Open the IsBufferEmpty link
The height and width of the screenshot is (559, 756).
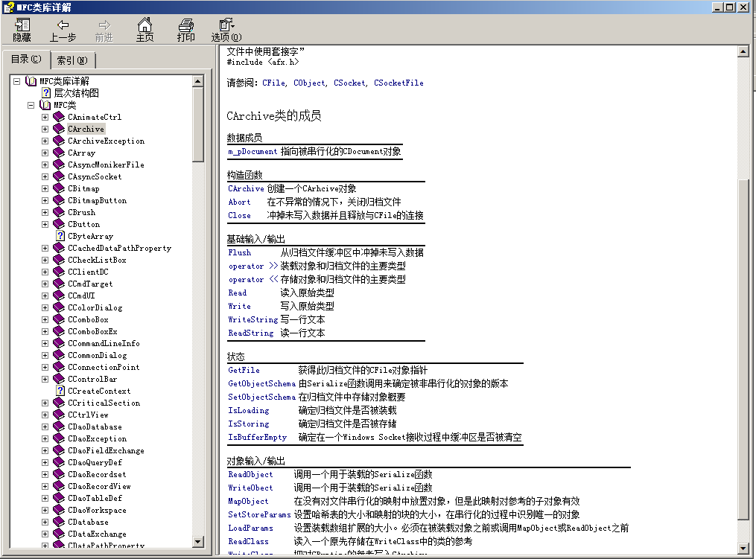(x=258, y=437)
